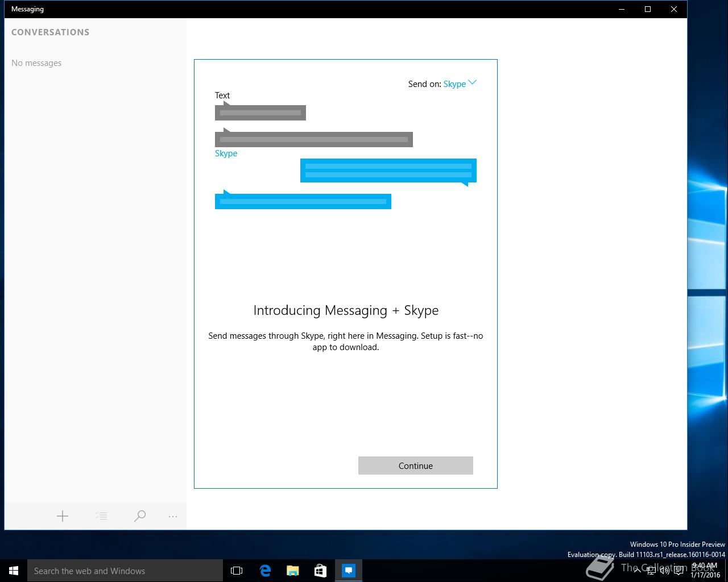Click the No messages text
The image size is (728, 582).
point(36,63)
